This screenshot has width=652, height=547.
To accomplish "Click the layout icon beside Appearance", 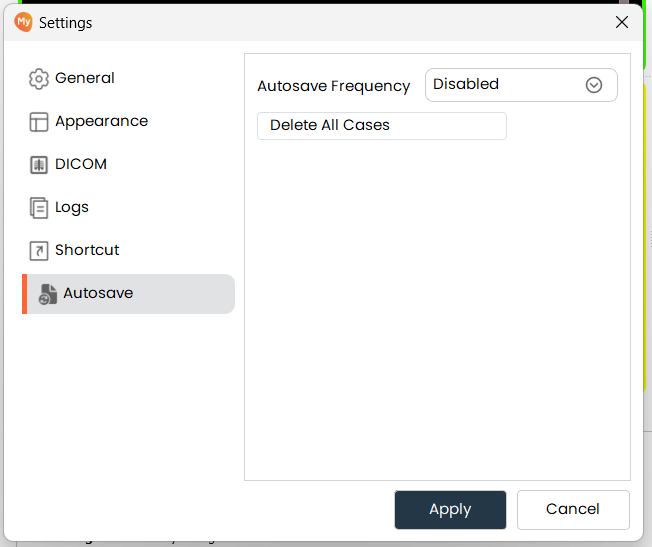I will tap(39, 122).
